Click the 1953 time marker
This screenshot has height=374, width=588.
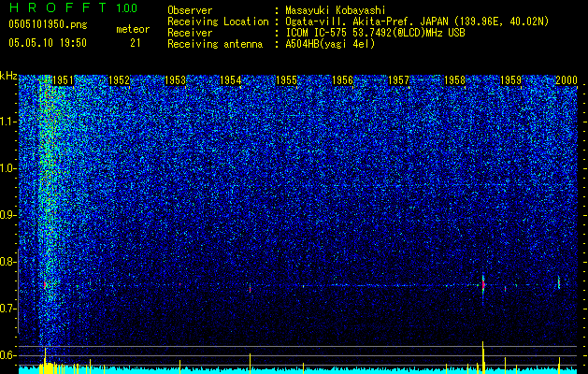click(175, 80)
